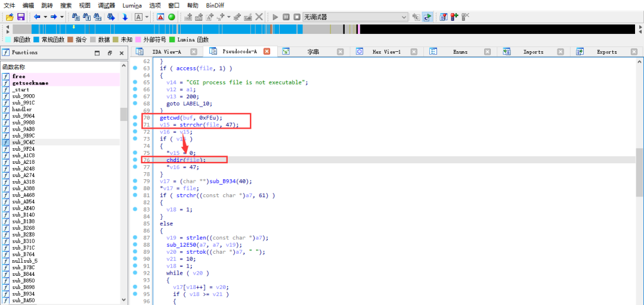Maximize the Functions panel with square icon
644x305 pixels.
pos(97,53)
